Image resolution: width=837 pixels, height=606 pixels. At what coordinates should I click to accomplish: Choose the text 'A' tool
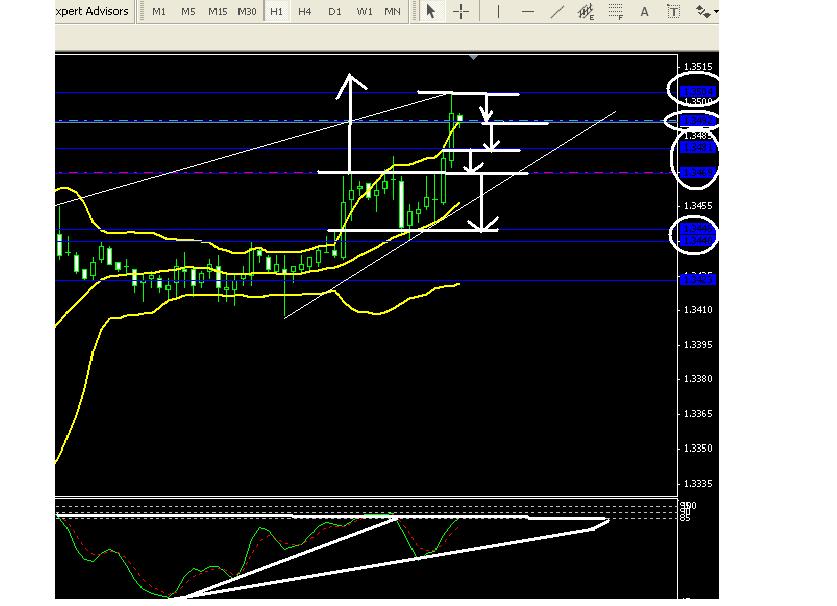coord(645,12)
